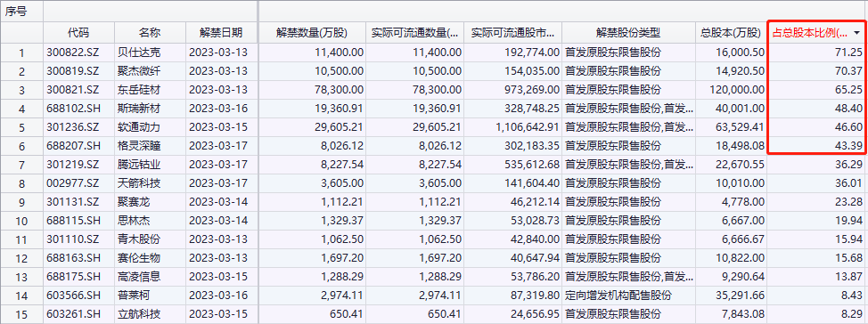Select the 总股本(万股) column header
Screen dimensions: 868x324
[x=731, y=33]
